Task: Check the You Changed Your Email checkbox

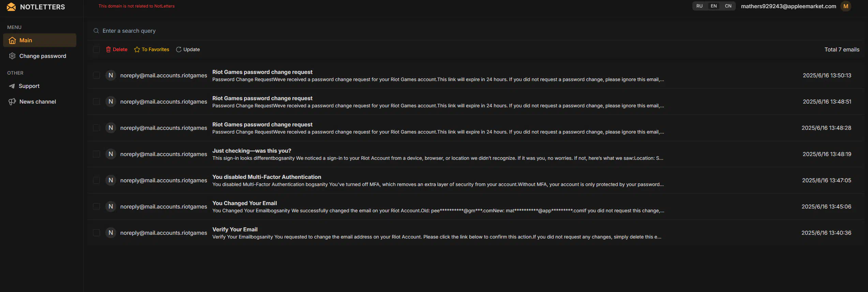Action: pyautogui.click(x=96, y=206)
